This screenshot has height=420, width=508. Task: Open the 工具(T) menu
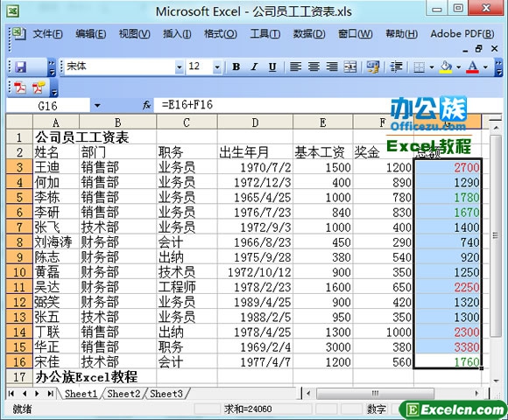265,33
